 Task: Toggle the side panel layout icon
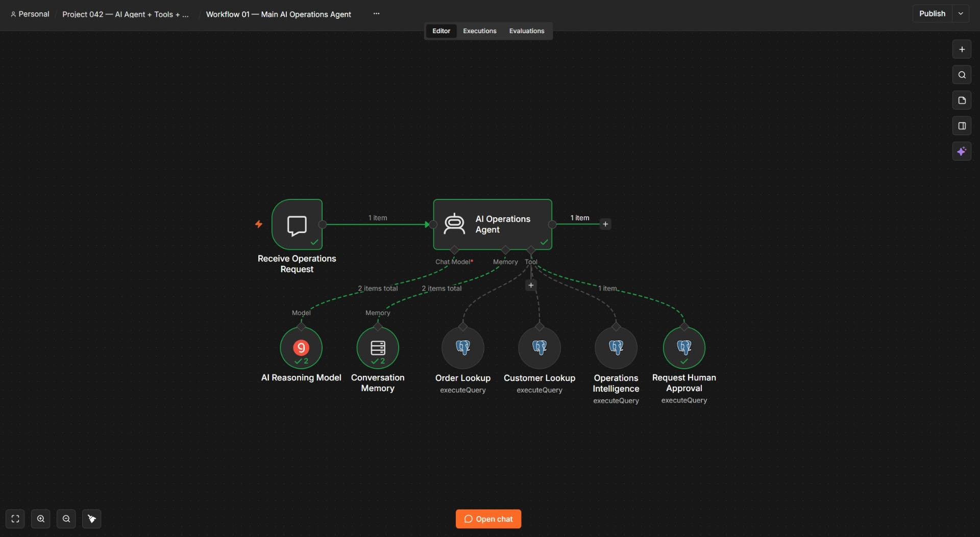click(x=962, y=126)
